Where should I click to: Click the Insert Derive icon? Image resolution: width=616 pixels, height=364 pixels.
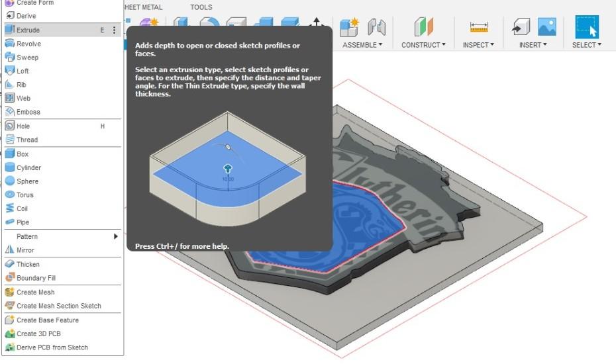pos(521,27)
